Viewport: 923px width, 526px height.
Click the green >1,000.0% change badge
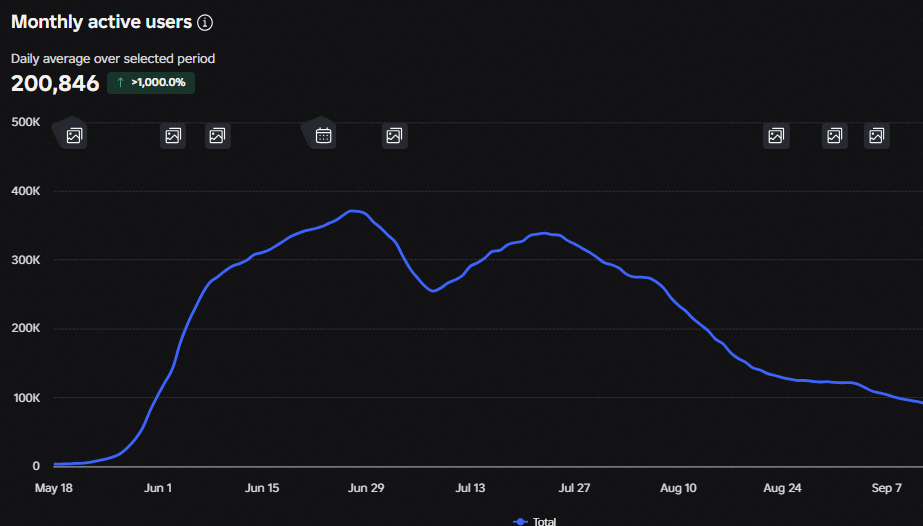point(151,82)
